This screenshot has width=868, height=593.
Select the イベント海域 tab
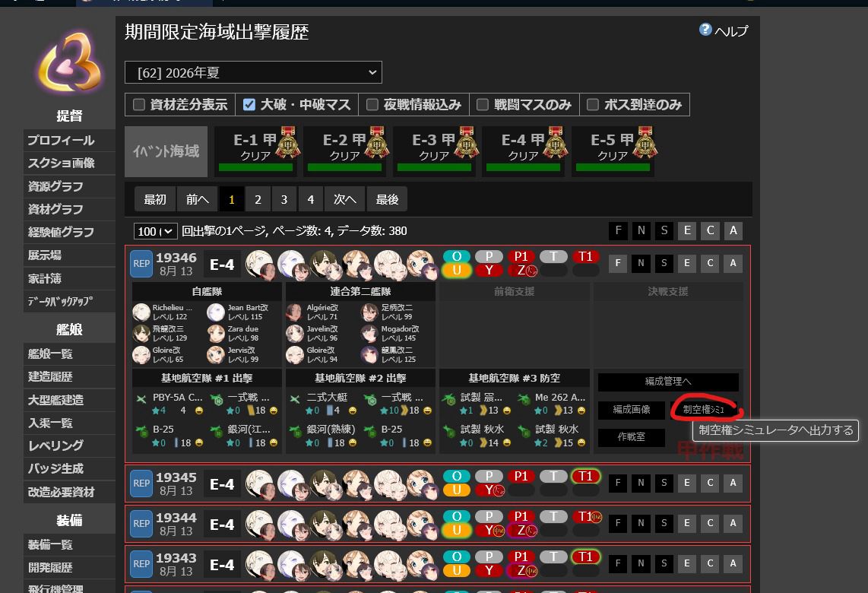coord(166,151)
